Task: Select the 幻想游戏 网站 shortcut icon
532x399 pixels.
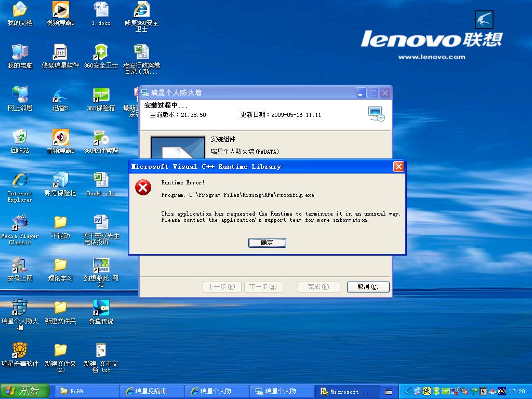Action: (x=101, y=272)
